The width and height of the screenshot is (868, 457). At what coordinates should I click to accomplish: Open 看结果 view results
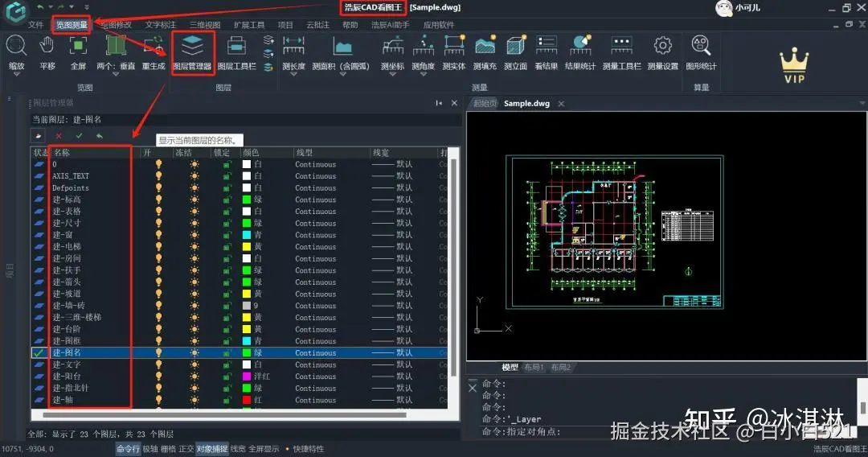[546, 52]
